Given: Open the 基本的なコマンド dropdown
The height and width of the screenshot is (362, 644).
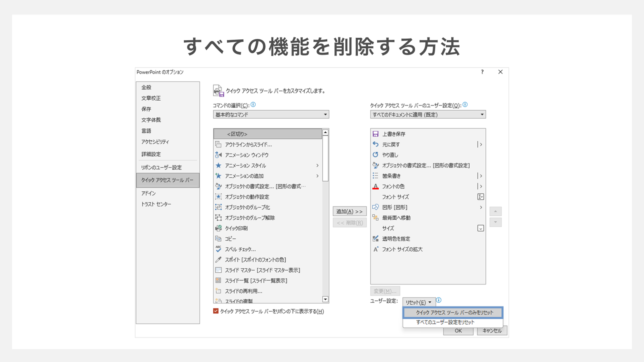Looking at the screenshot, I should tap(271, 115).
